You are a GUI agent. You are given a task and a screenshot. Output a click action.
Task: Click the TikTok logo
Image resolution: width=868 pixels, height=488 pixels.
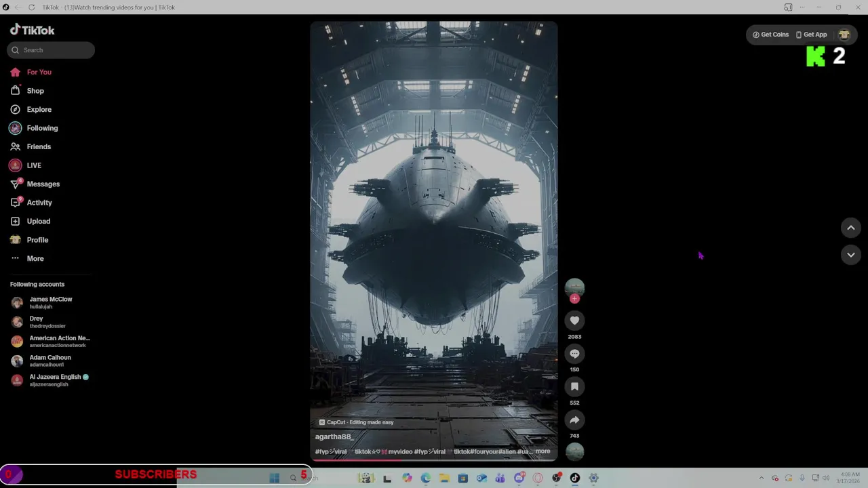[32, 30]
